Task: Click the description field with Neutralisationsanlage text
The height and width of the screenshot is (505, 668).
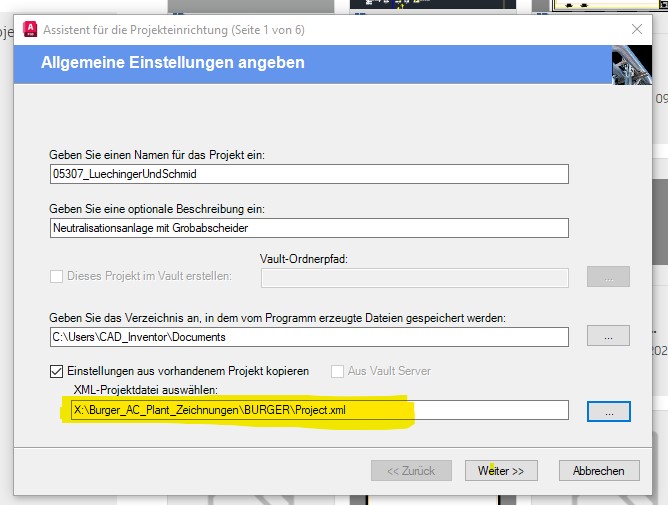Action: (x=309, y=228)
